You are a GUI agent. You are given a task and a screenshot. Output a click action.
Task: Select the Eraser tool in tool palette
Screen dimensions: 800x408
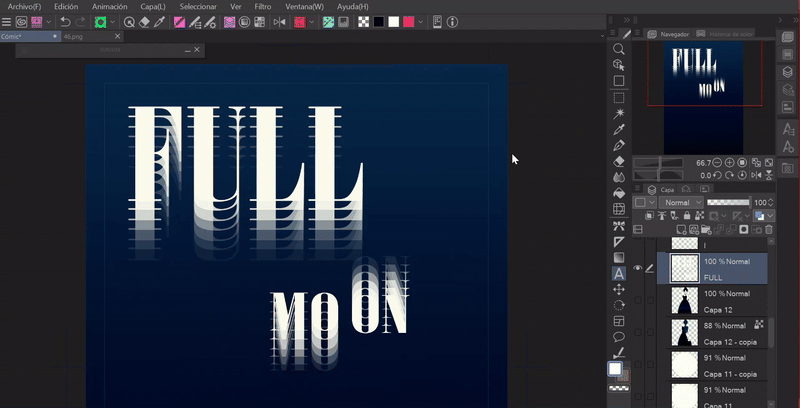click(618, 162)
